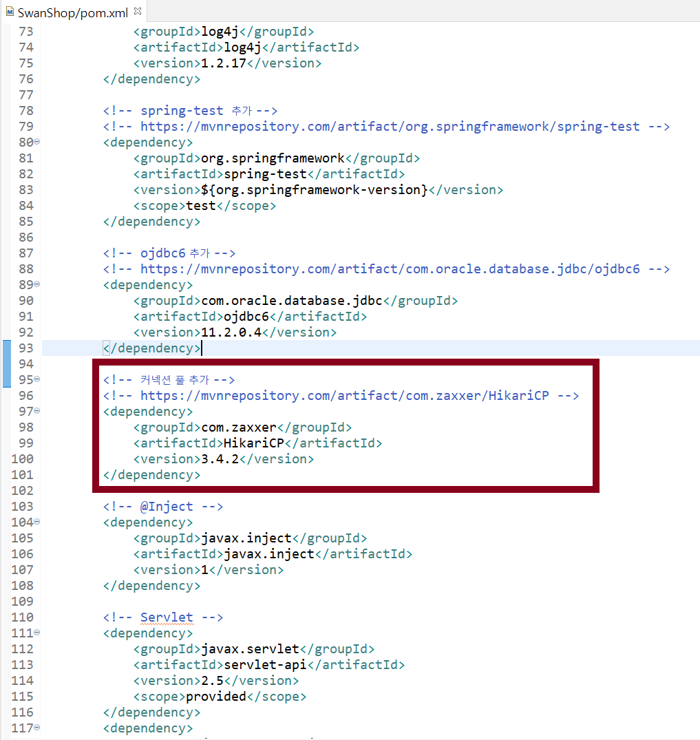
Task: Click com.zaxxer groupId value
Action: [239, 427]
